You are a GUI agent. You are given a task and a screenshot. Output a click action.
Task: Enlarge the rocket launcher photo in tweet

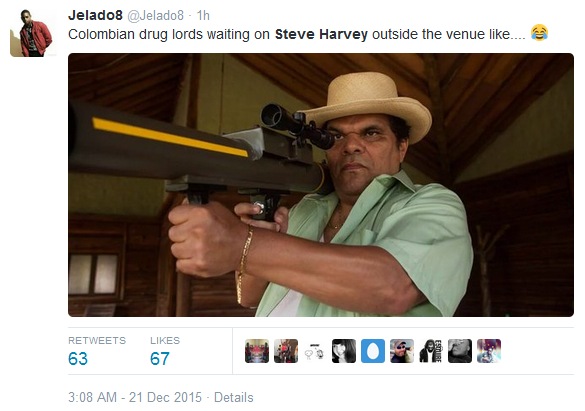[321, 185]
